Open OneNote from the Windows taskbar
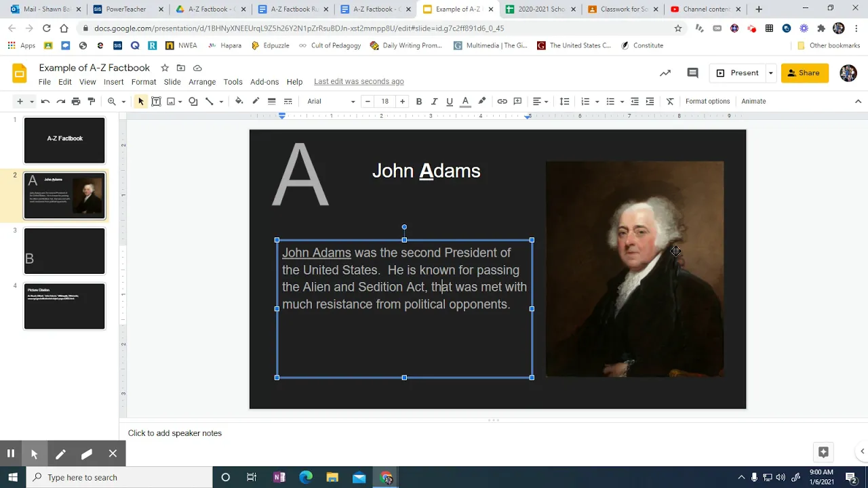Image resolution: width=868 pixels, height=488 pixels. (x=279, y=477)
